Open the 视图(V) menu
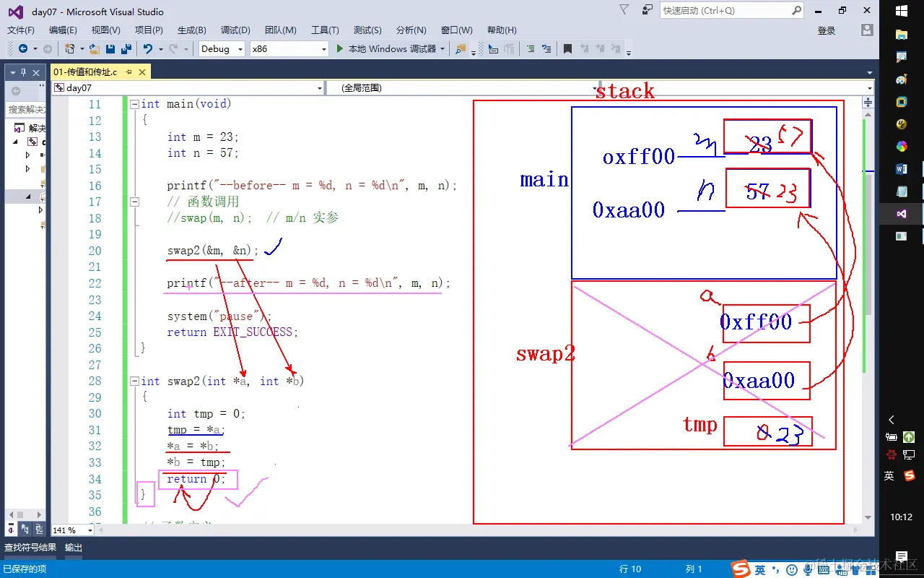 pos(105,30)
